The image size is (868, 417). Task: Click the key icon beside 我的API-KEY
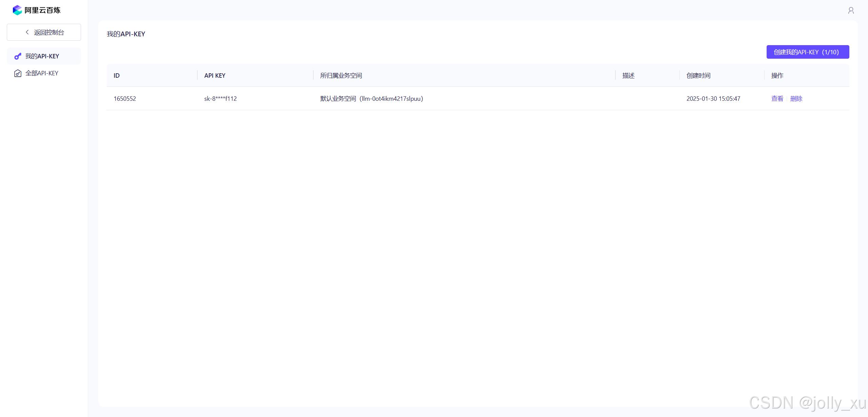18,56
